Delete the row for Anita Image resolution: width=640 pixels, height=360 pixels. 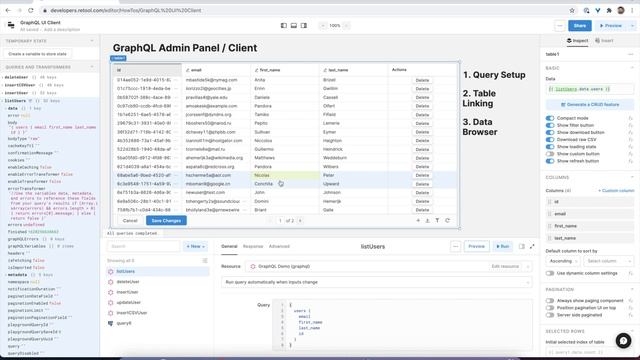coord(422,80)
